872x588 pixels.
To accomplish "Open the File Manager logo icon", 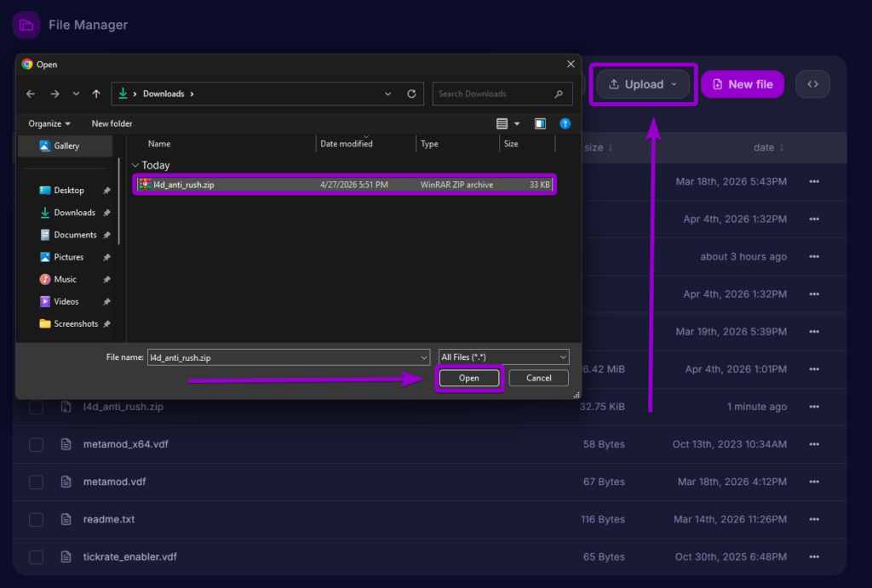I will click(x=26, y=25).
